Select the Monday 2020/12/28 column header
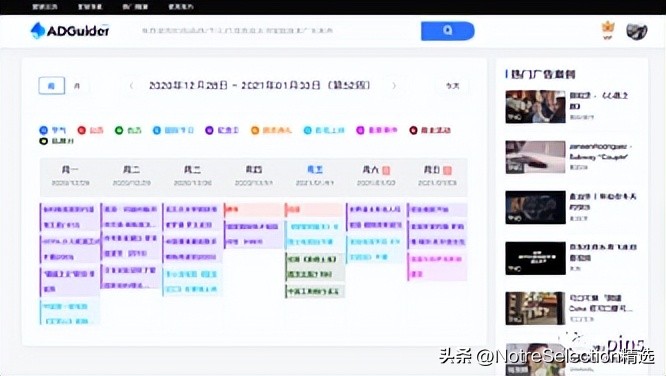Viewport: 666px width, 376px height. pos(70,176)
